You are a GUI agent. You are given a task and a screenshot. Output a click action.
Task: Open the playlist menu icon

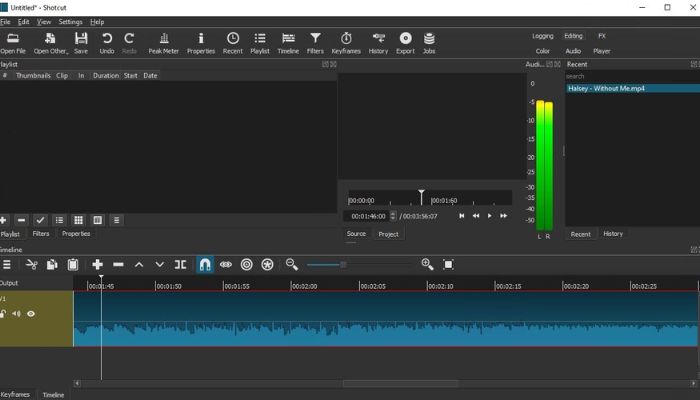point(117,220)
